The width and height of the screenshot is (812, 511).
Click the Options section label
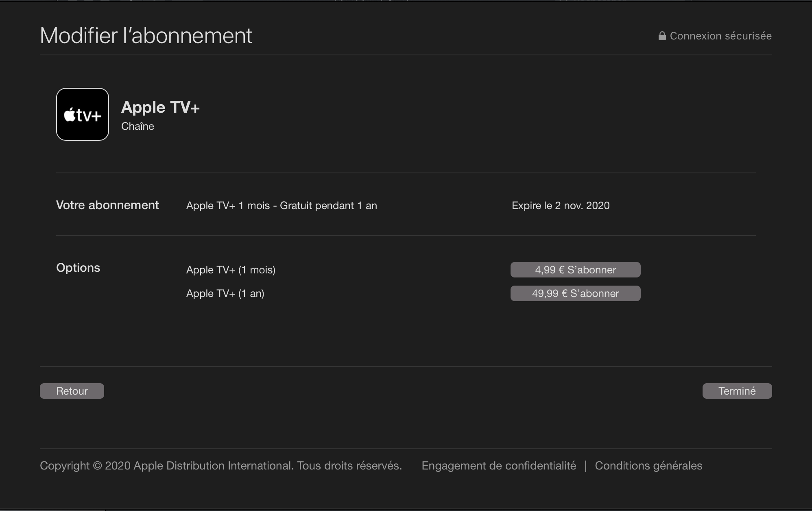[78, 268]
